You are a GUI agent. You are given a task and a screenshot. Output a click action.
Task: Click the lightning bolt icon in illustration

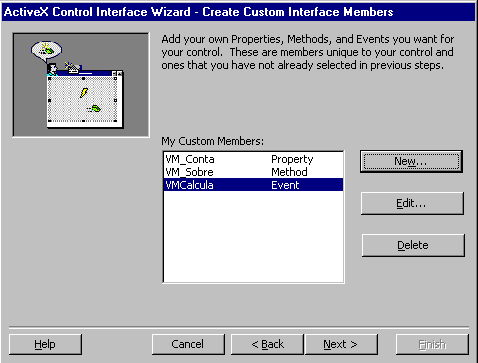(84, 92)
